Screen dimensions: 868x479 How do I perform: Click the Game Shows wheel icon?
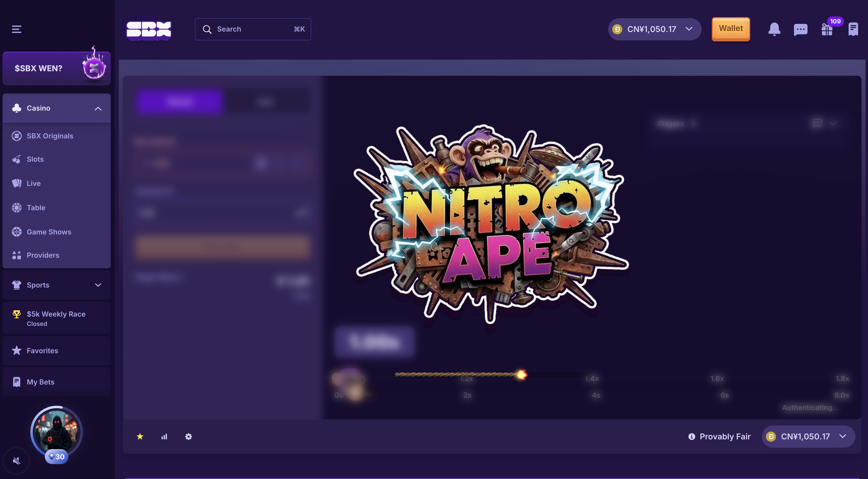tap(16, 232)
